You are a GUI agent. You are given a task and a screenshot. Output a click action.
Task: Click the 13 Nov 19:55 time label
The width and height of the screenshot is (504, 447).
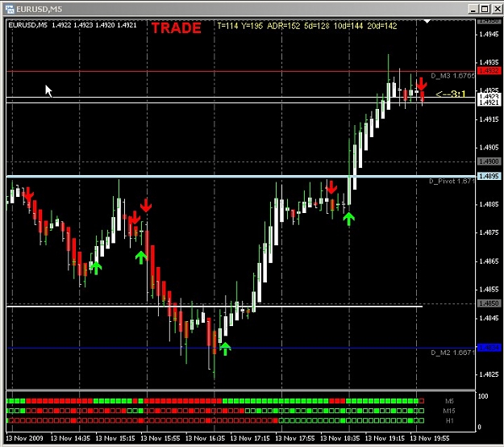point(430,438)
